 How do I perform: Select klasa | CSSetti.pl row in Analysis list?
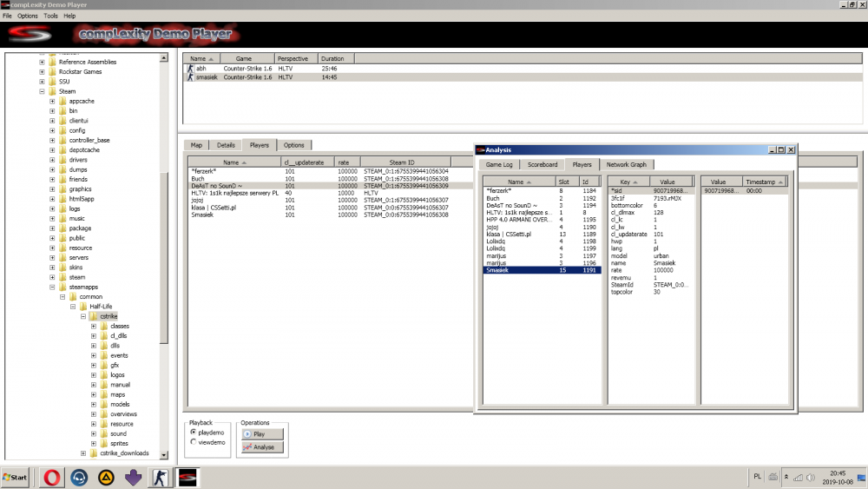pyautogui.click(x=542, y=235)
